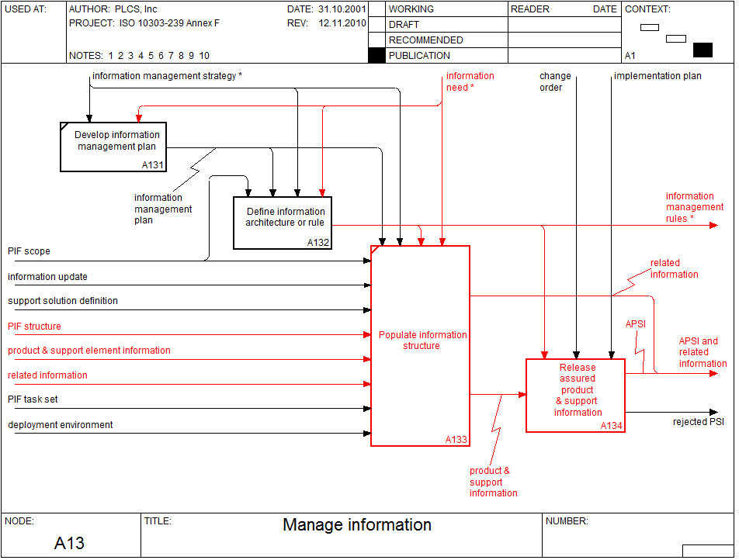Screen dimensions: 739x560
Task: Click the A134 node number
Action: [x=611, y=426]
